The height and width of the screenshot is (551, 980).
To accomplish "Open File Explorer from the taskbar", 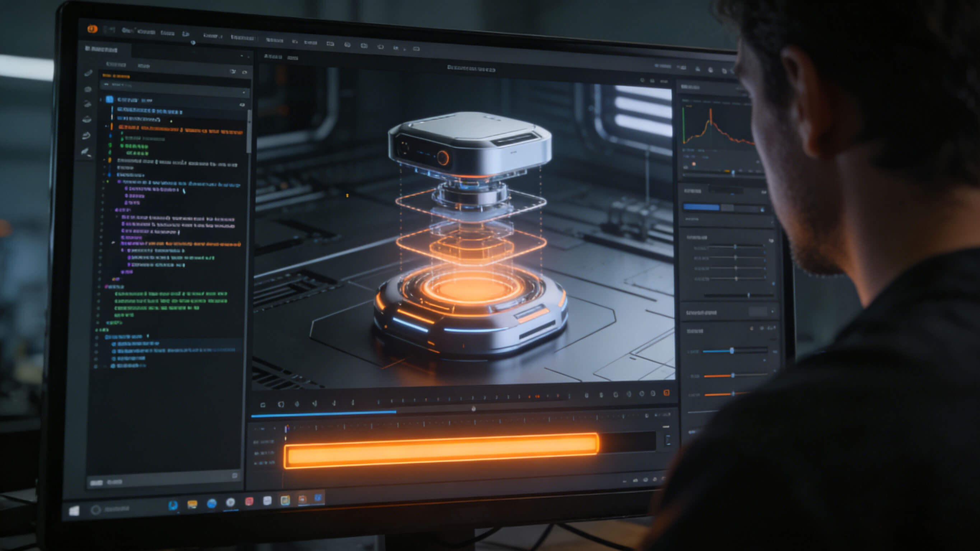I will 192,505.
